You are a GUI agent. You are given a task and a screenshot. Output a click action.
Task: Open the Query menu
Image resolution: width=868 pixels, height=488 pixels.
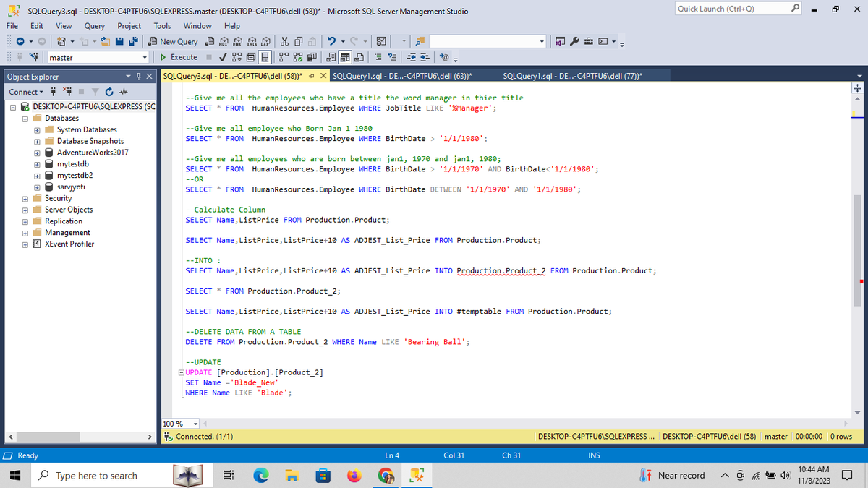(95, 25)
